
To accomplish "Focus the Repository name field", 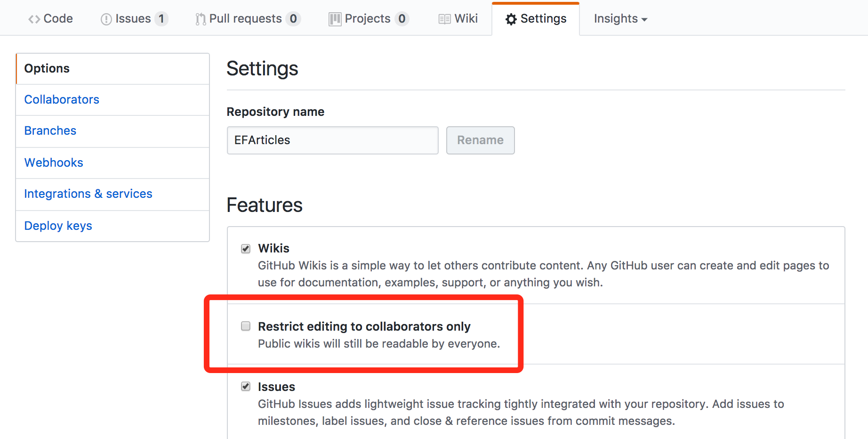I will coord(332,140).
